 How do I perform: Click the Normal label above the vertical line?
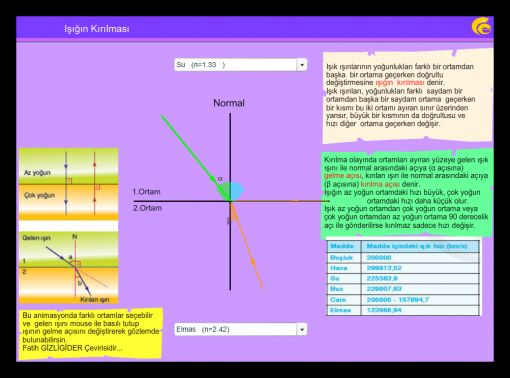click(x=229, y=103)
